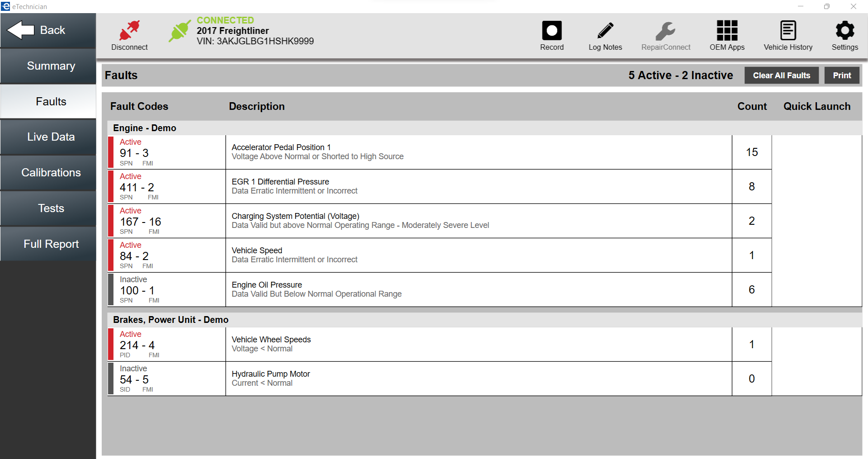Viewport: 868px width, 459px height.
Task: Open RepairConnect wrench icon
Action: coord(665,31)
